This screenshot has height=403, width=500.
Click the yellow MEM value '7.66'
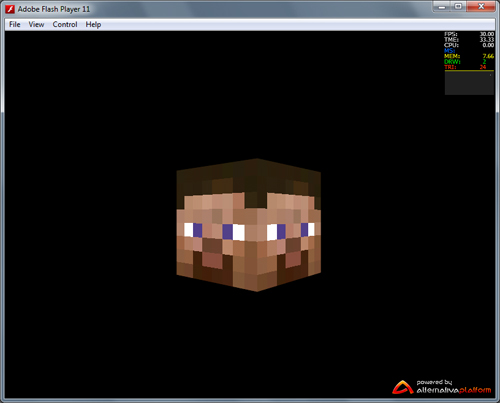[x=488, y=56]
